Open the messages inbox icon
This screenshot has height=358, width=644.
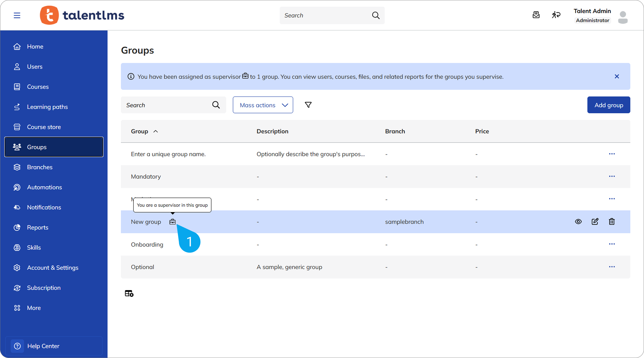click(536, 15)
